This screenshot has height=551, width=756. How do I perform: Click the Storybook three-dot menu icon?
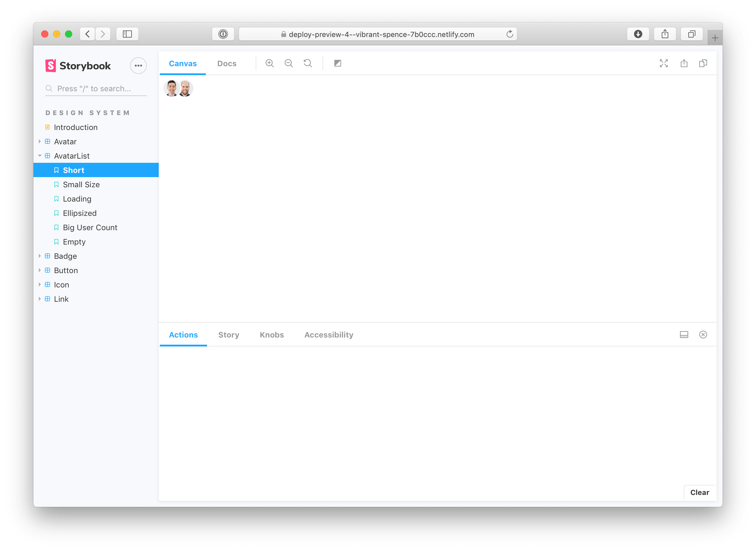[x=138, y=66]
